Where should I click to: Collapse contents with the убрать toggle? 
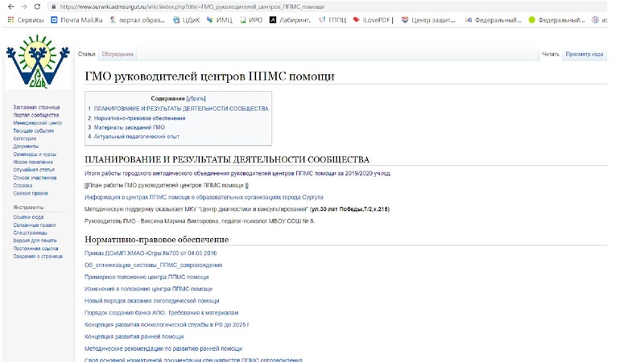(x=196, y=98)
